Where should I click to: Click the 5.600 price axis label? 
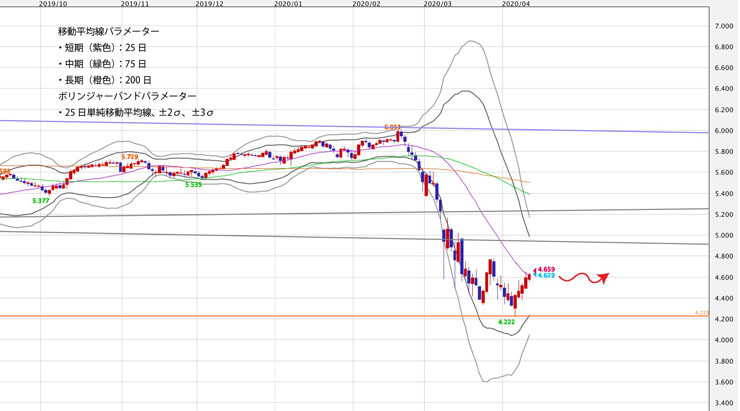tap(724, 173)
